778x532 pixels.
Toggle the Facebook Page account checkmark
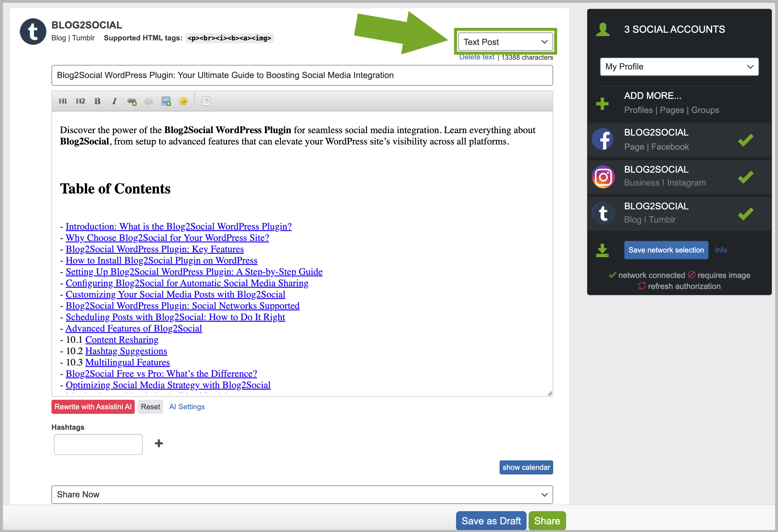coord(746,140)
